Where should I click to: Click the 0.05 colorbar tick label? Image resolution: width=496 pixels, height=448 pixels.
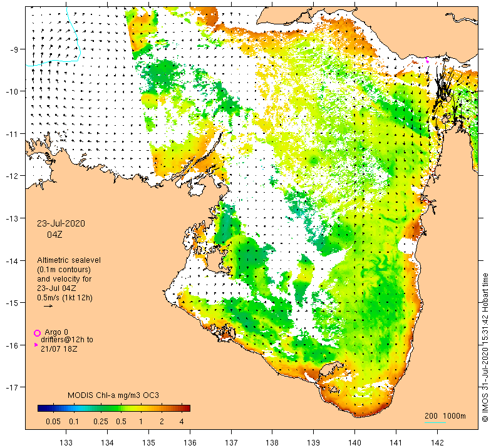[x=53, y=422]
